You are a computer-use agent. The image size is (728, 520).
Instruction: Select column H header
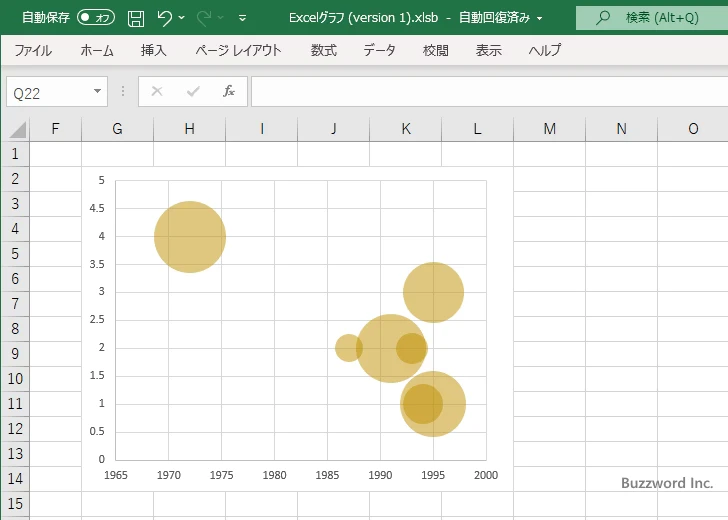(189, 129)
